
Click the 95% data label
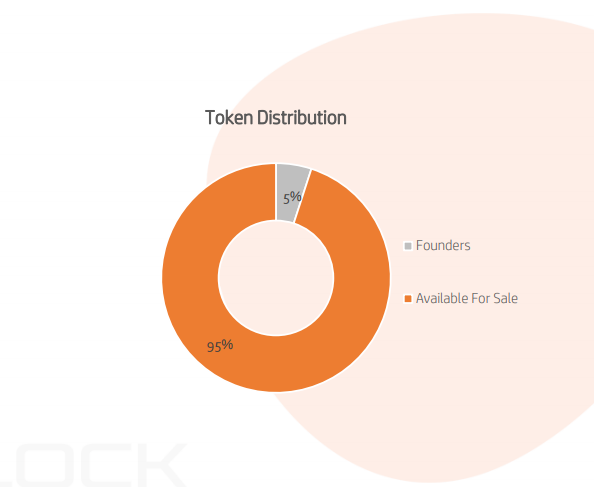(x=220, y=346)
